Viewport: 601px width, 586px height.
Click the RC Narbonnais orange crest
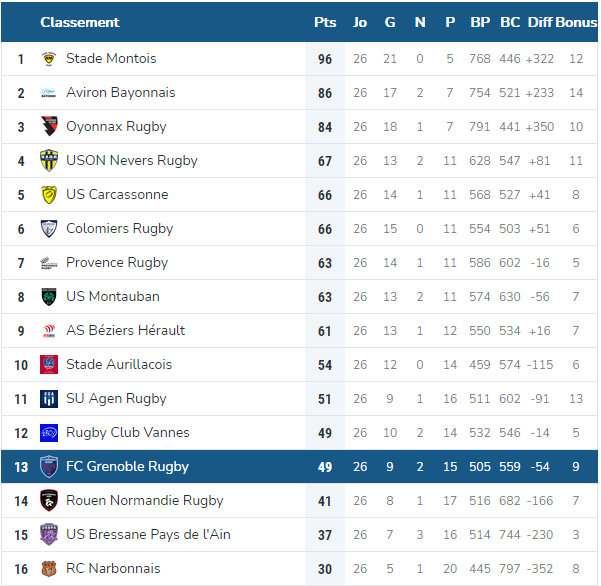pyautogui.click(x=49, y=569)
